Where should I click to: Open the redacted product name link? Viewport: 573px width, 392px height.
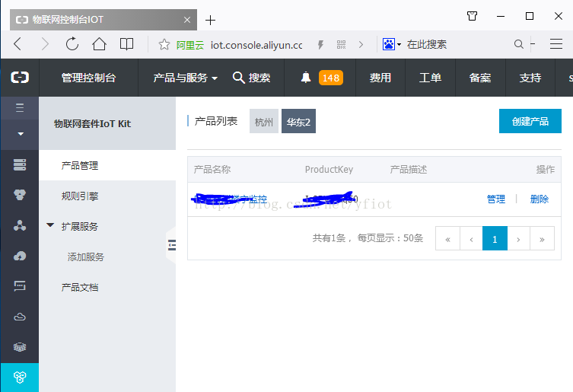[x=229, y=199]
